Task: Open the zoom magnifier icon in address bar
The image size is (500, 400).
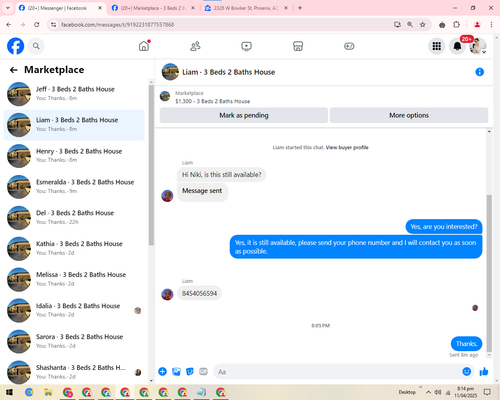Action: click(410, 25)
